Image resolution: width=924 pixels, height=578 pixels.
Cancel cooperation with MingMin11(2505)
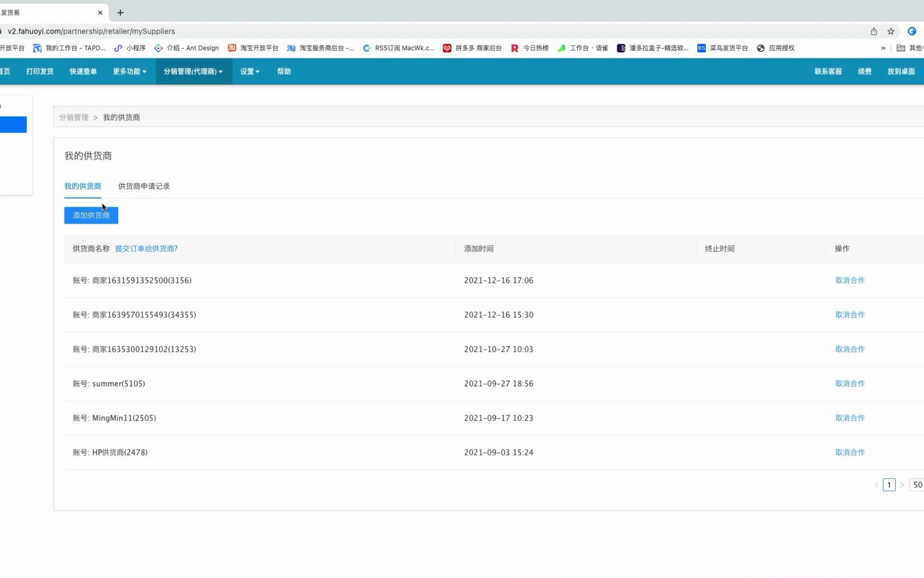pyautogui.click(x=850, y=418)
